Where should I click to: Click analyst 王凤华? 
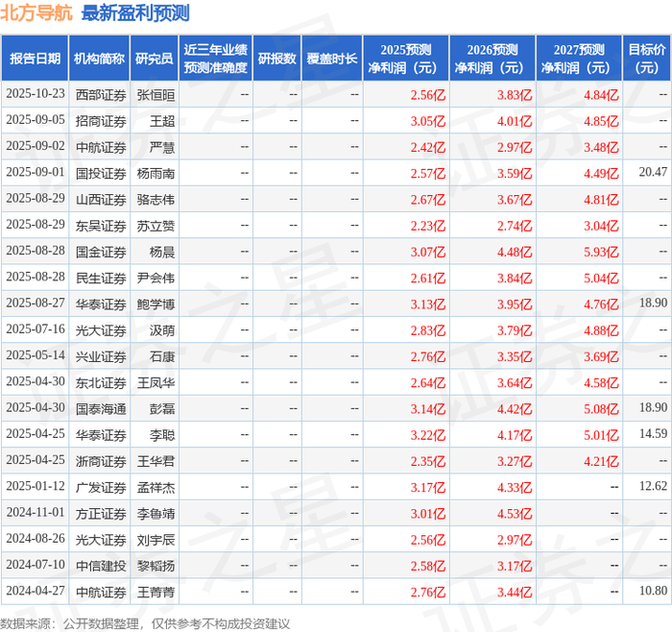[156, 382]
